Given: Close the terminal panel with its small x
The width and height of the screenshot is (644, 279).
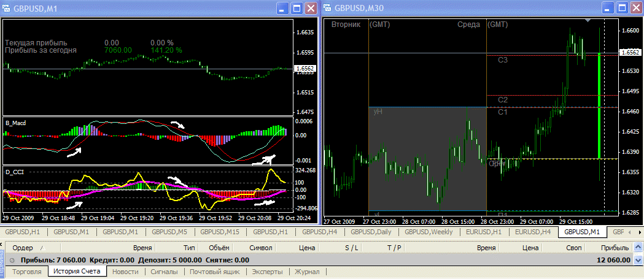Looking at the screenshot, I should (2, 245).
